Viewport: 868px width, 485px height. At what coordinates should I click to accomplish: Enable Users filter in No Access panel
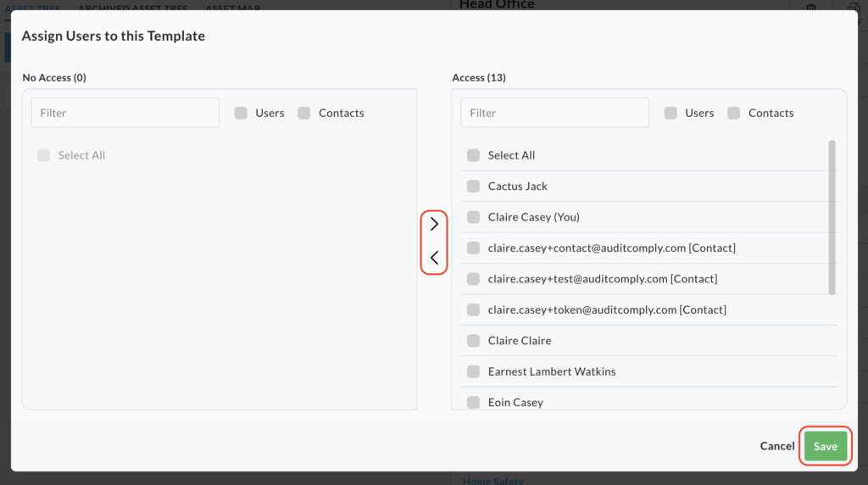[x=241, y=113]
